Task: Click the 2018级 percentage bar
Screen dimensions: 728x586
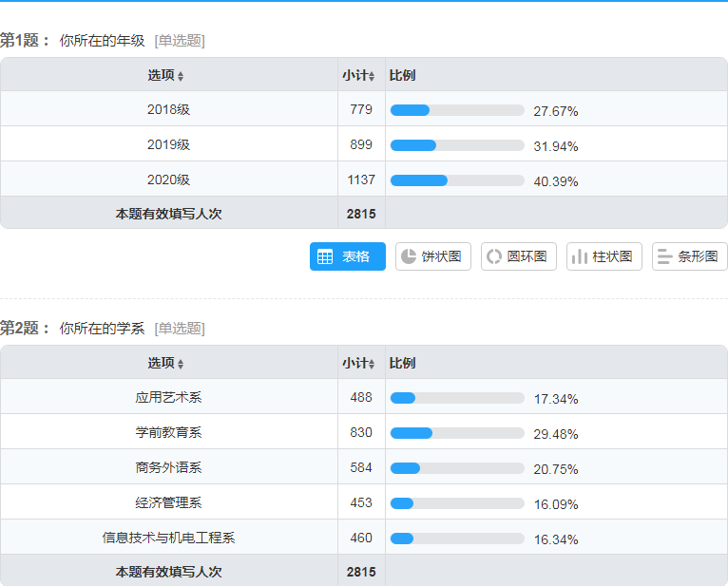Action: [x=457, y=110]
